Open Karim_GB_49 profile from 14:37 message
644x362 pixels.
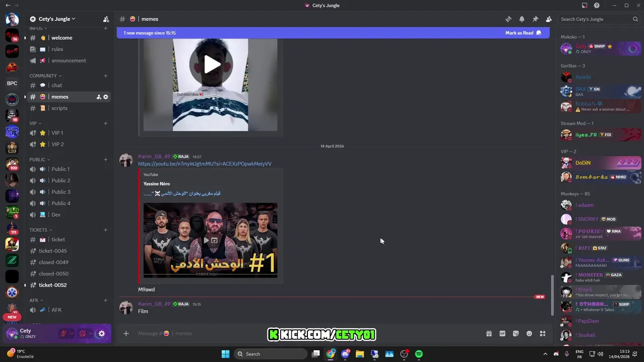coord(154,156)
